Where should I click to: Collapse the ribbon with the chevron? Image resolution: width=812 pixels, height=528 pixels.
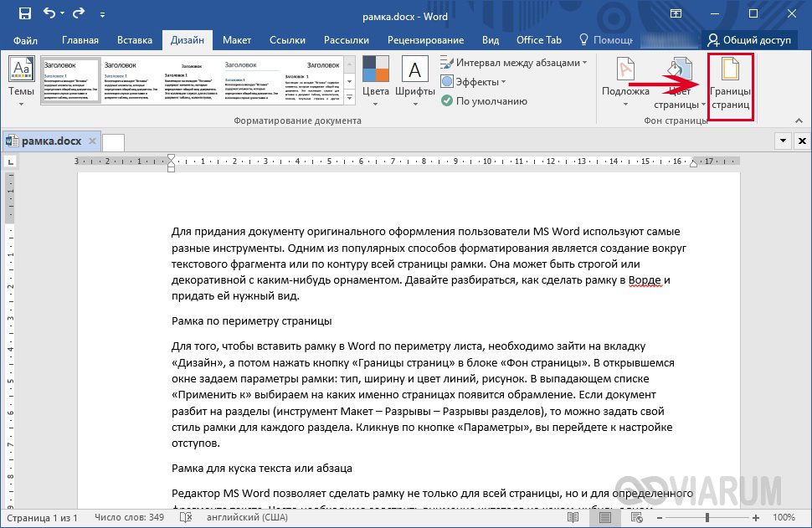(x=799, y=120)
